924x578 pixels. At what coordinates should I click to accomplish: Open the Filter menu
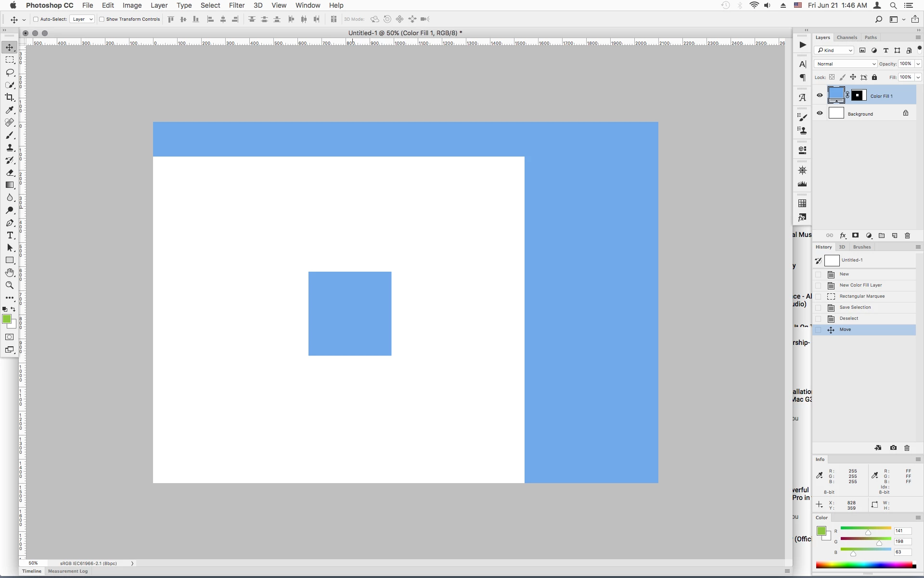[x=236, y=5]
